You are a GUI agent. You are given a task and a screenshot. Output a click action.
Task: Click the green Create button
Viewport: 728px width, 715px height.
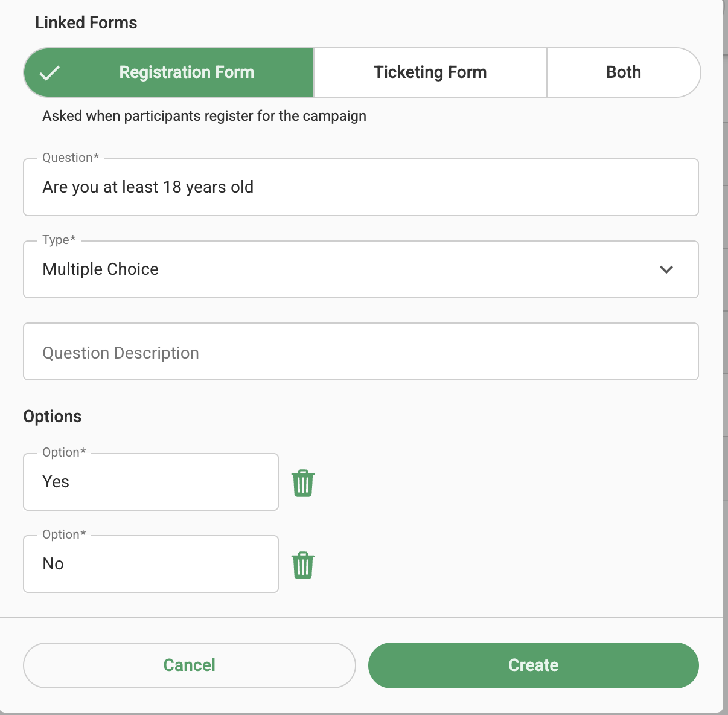pos(534,665)
